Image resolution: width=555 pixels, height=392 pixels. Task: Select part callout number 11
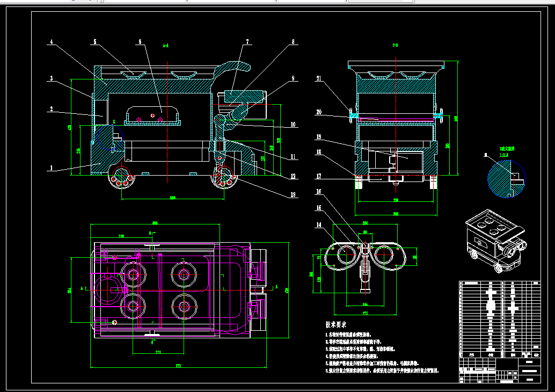(293, 157)
